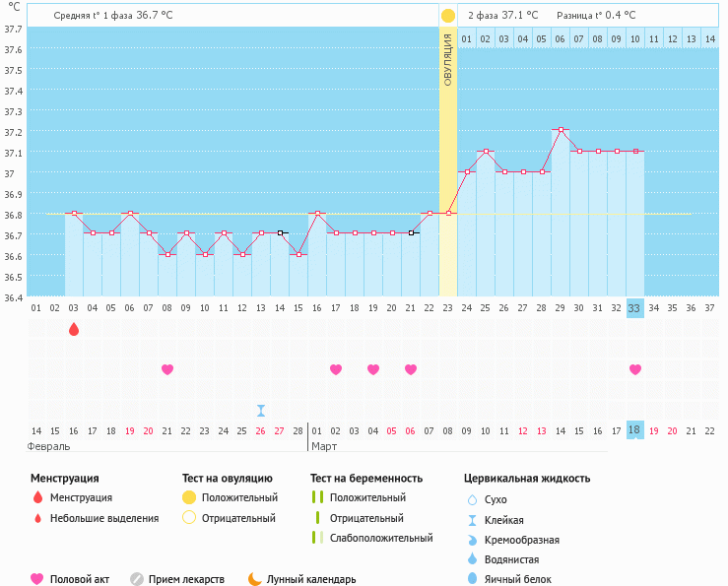Click the 'Половой акт' heart icon in legend

click(37, 579)
